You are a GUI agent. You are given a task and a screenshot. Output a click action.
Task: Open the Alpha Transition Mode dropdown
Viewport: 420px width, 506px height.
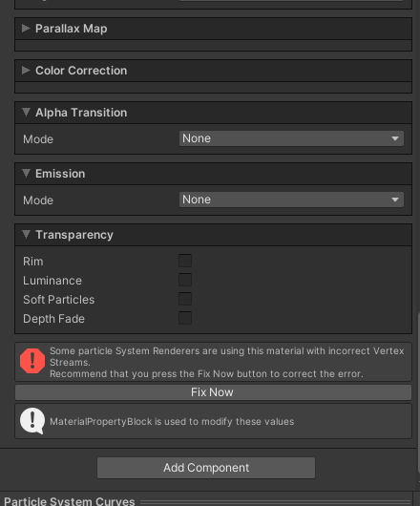point(291,138)
